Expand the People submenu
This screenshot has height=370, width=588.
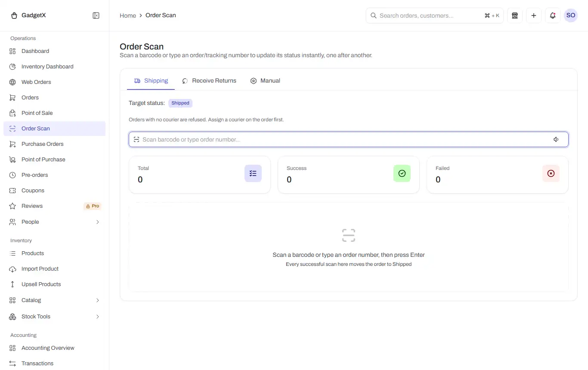(54, 222)
